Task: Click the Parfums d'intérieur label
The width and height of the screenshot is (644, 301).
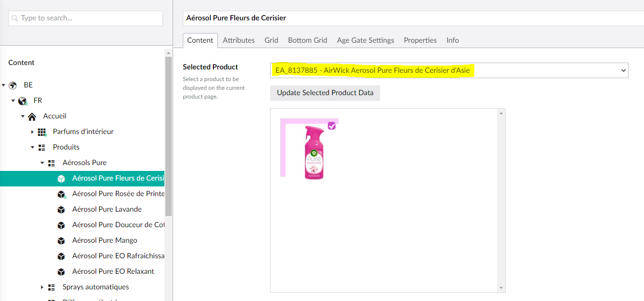Action: 83,132
